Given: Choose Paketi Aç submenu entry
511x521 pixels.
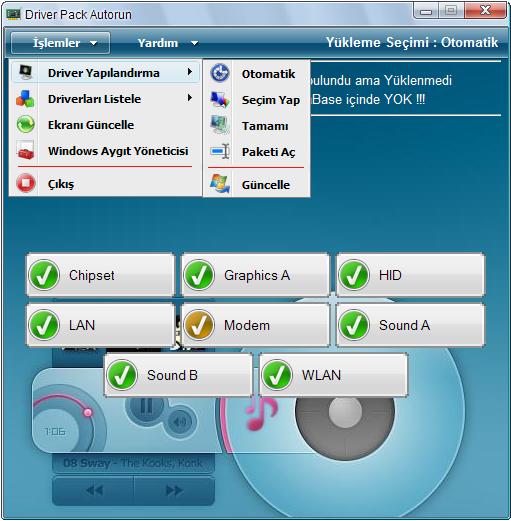Looking at the screenshot, I should point(257,152).
